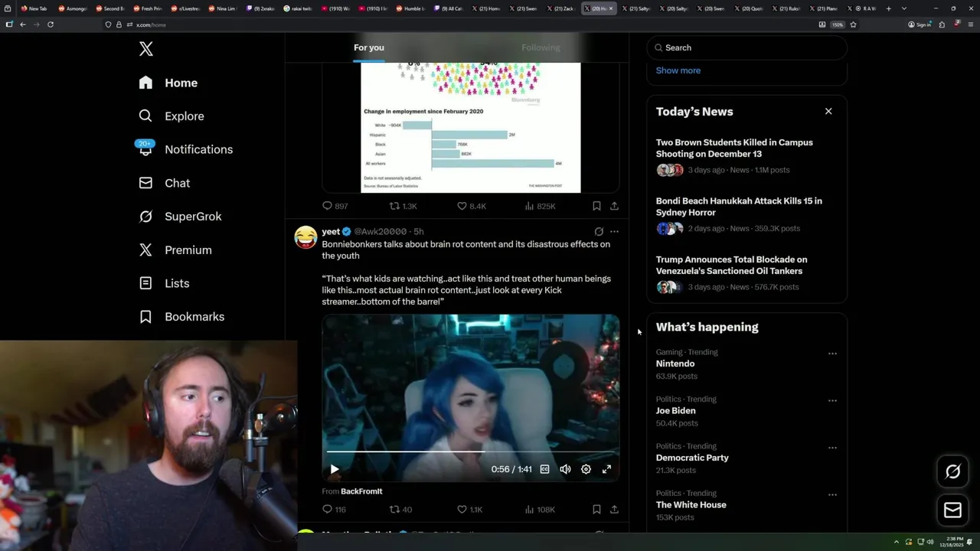Open Bondi Beach Hanukkah attack news story
The height and width of the screenshot is (551, 980).
click(746, 215)
